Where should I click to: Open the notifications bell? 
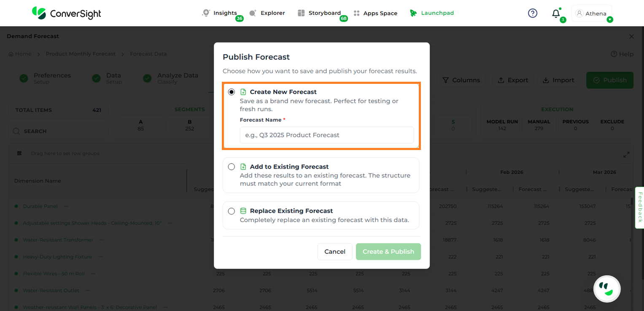556,13
